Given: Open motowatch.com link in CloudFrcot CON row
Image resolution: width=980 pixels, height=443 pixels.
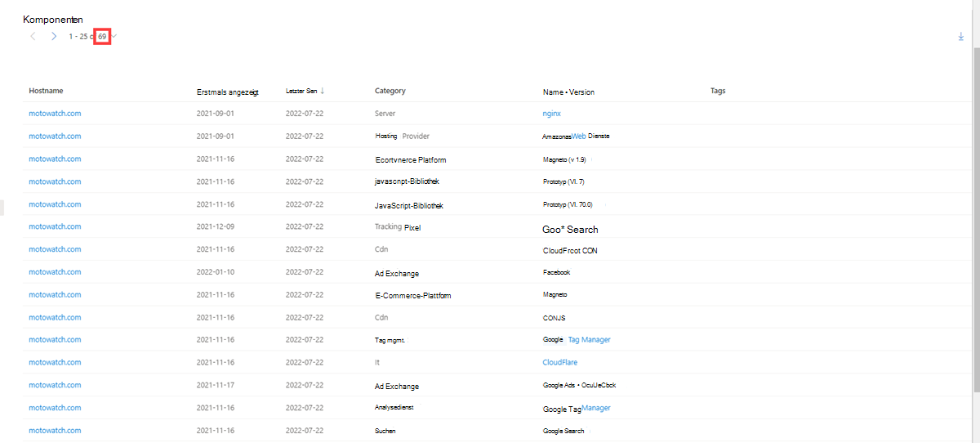Looking at the screenshot, I should pos(55,249).
